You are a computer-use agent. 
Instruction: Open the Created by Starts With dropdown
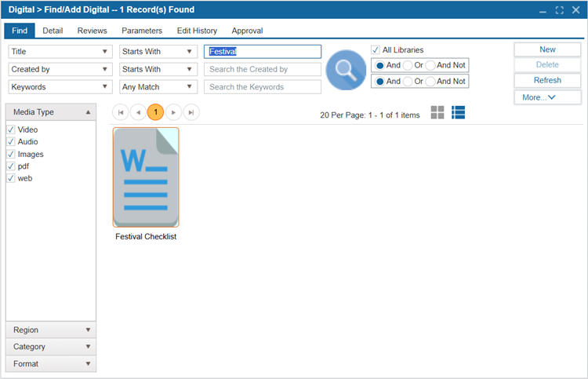click(158, 69)
